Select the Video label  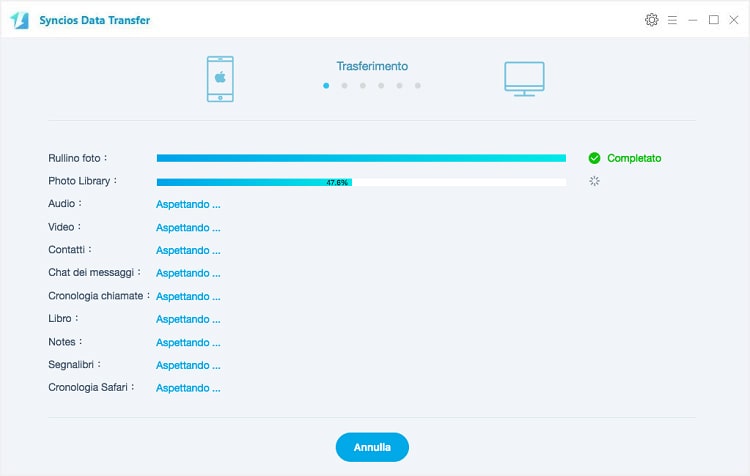coord(65,227)
